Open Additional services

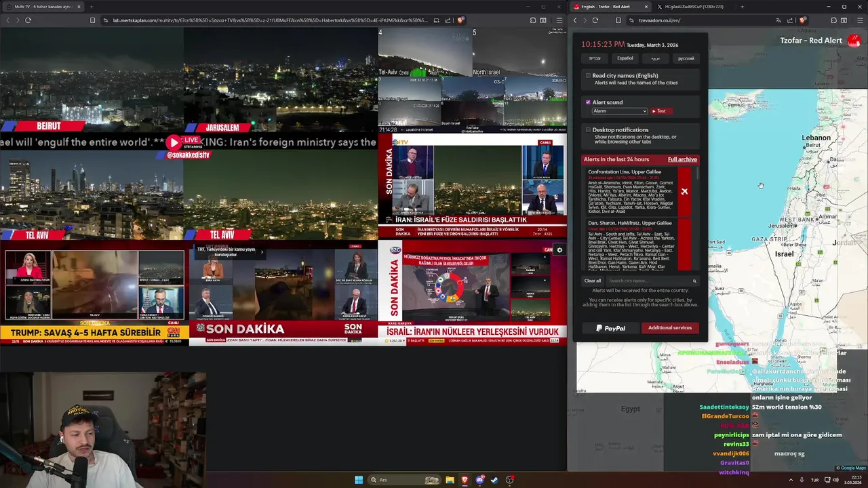pos(670,328)
